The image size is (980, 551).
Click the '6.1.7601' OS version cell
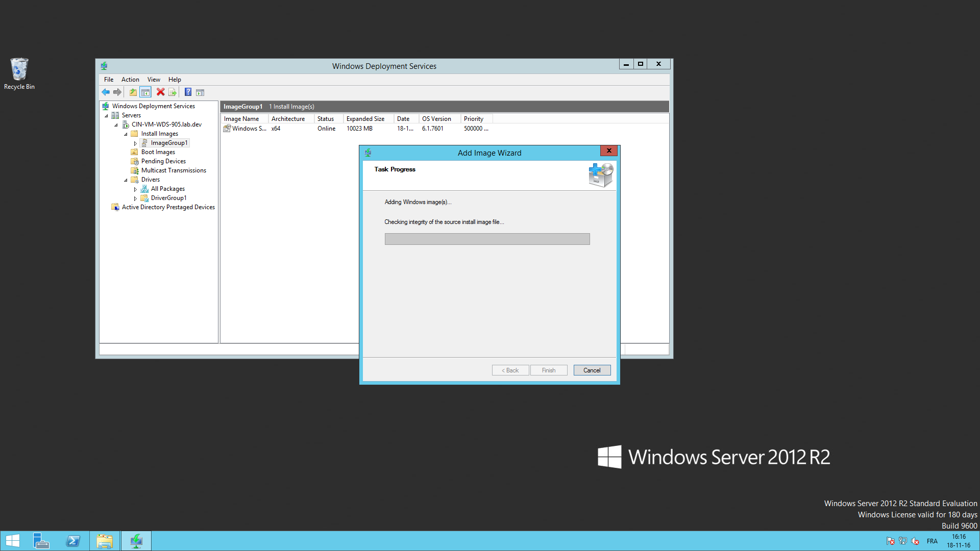433,129
